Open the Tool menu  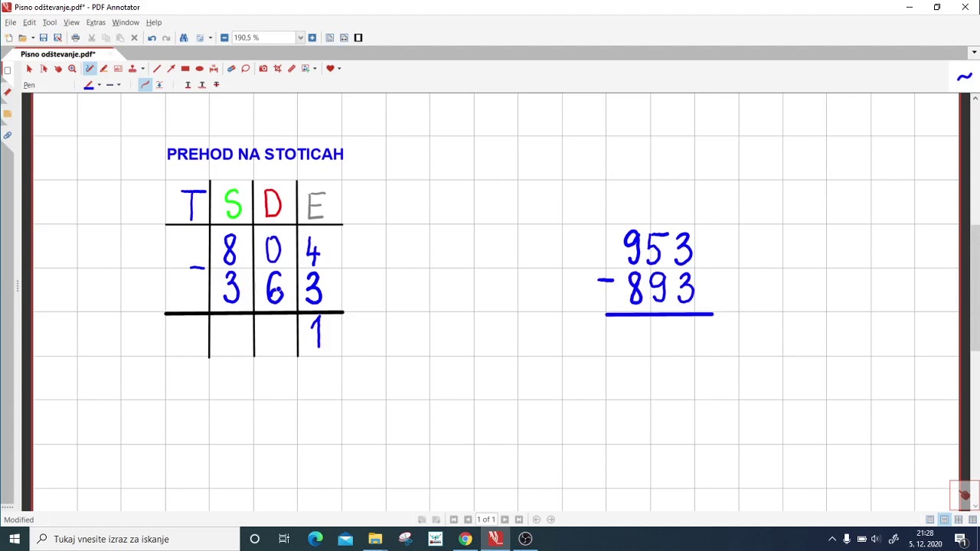[x=50, y=22]
